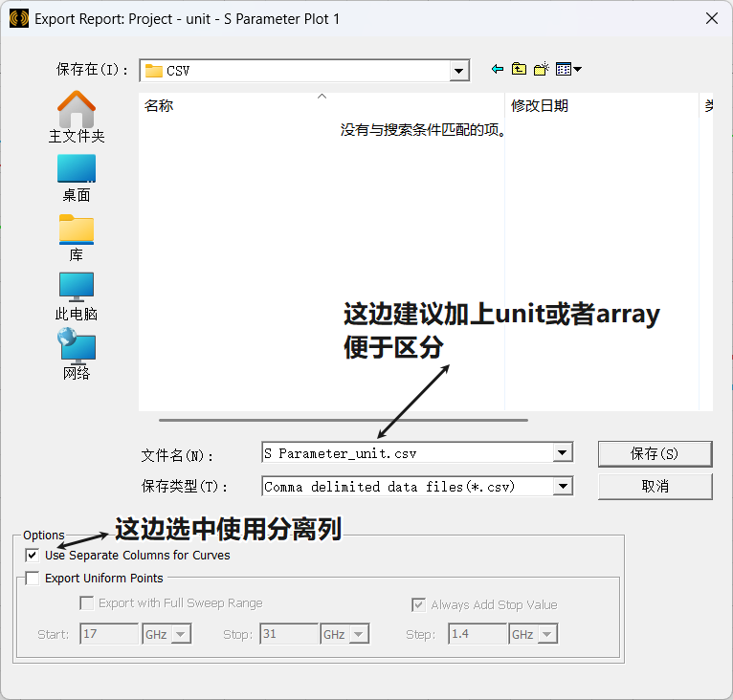The width and height of the screenshot is (733, 700).
Task: Enable Export Uniform Points checkbox
Action: [x=33, y=578]
